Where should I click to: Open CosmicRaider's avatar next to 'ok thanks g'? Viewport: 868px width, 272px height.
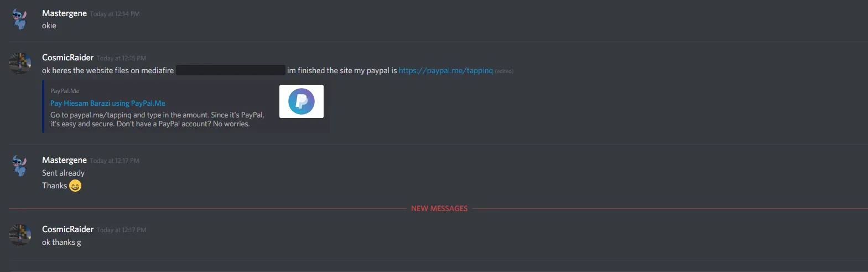coord(20,235)
